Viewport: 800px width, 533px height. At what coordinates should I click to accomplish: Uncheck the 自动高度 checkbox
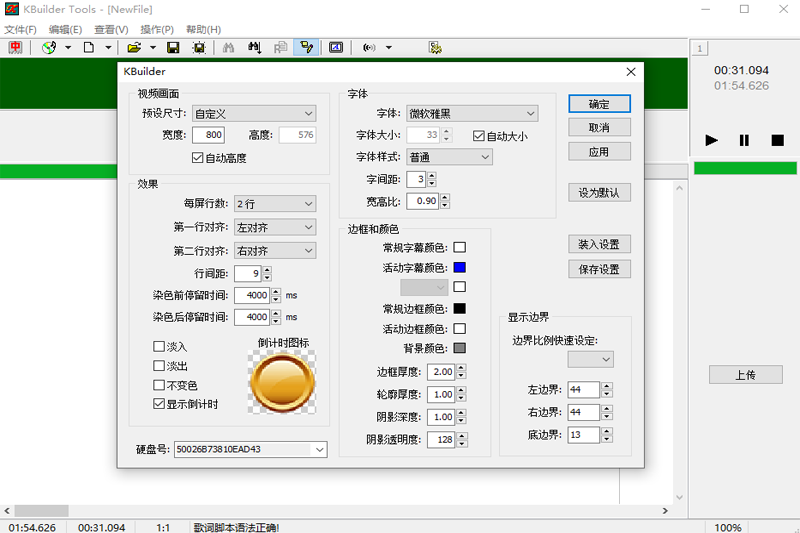[x=197, y=158]
